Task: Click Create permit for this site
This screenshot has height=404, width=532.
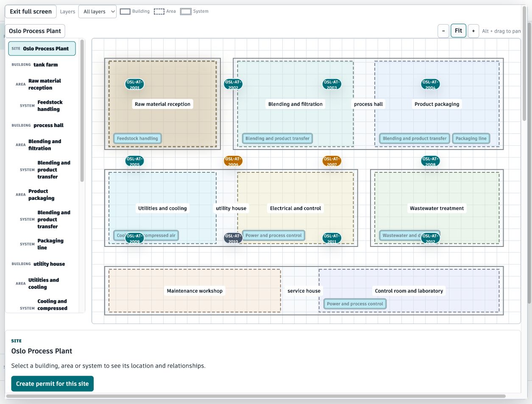Action: 53,384
